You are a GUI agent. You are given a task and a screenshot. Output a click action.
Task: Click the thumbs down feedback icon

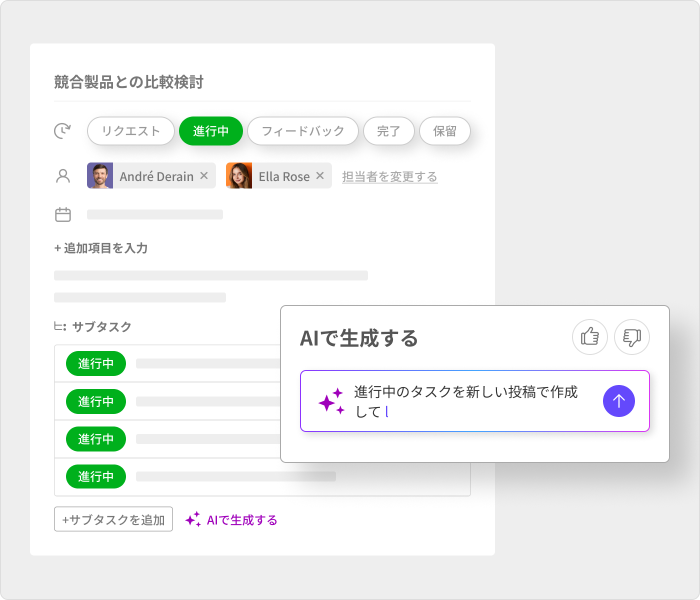[631, 337]
